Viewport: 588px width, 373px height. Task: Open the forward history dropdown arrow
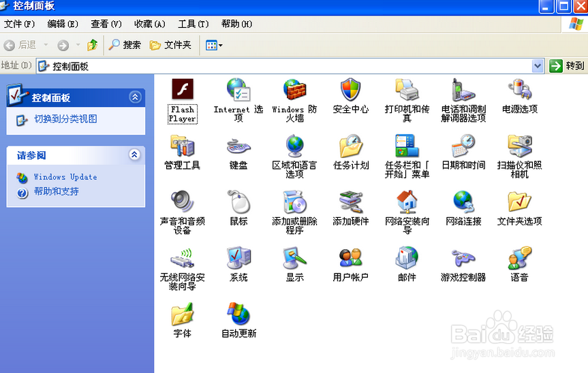pyautogui.click(x=78, y=45)
